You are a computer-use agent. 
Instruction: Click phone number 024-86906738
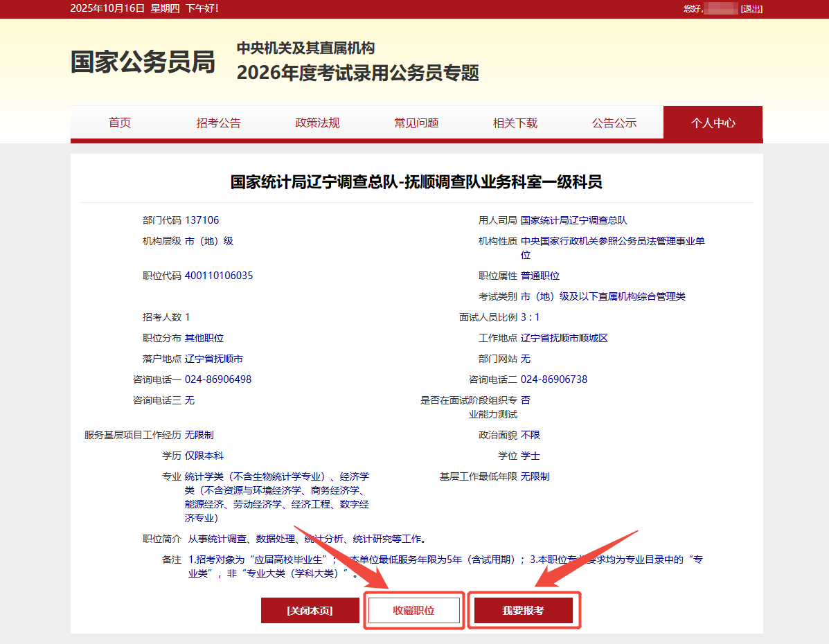tap(554, 379)
